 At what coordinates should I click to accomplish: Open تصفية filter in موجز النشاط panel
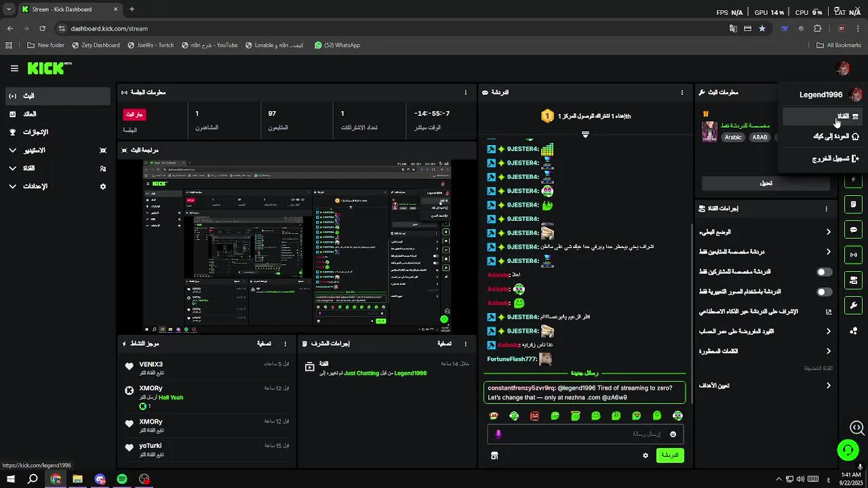[x=264, y=344]
